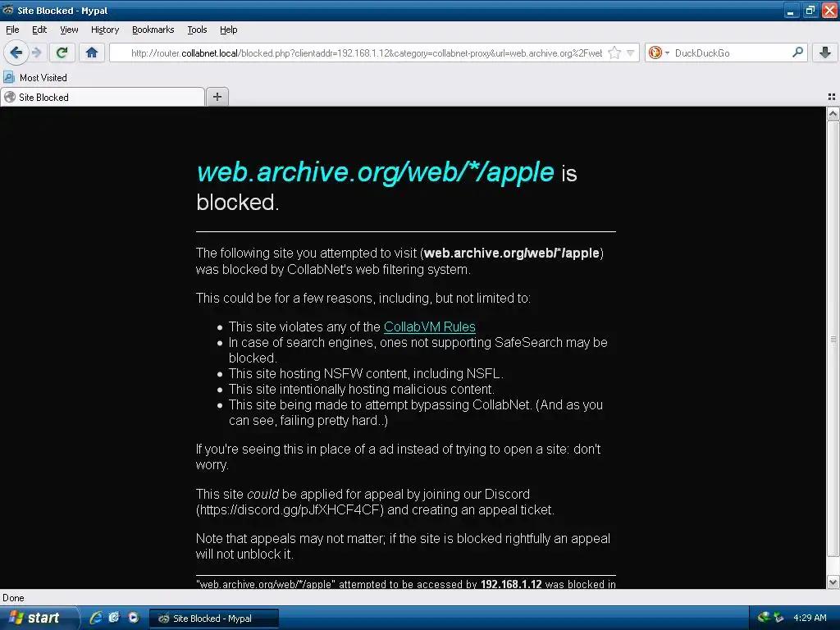Go to the Home page icon
The image size is (840, 630).
tap(92, 52)
